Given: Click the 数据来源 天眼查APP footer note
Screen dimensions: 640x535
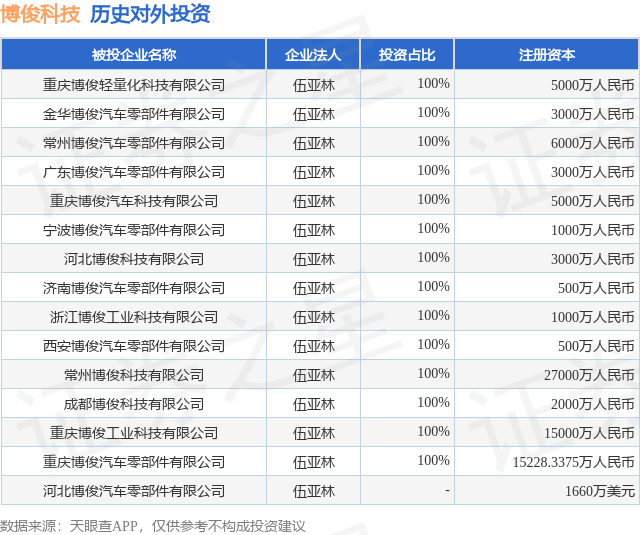Looking at the screenshot, I should [x=153, y=526].
